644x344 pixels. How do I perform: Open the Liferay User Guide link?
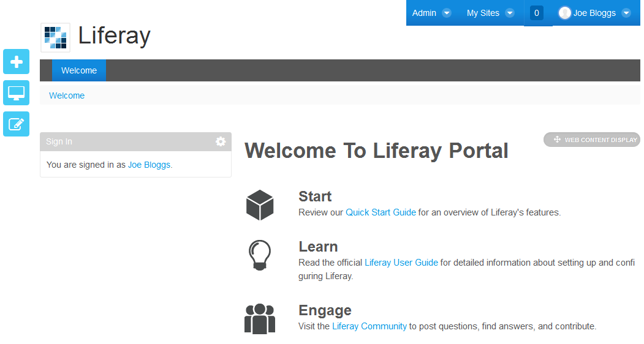[x=401, y=263]
